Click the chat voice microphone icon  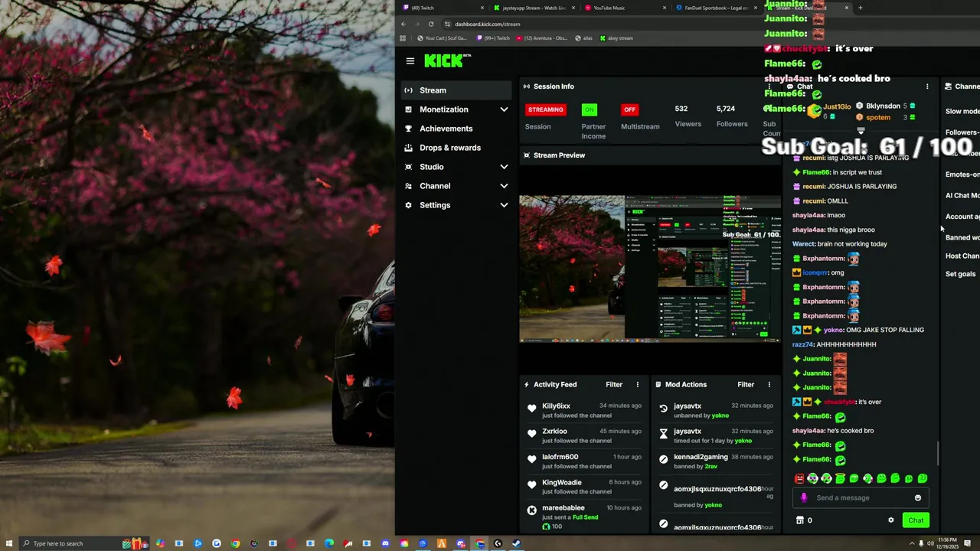pyautogui.click(x=803, y=497)
